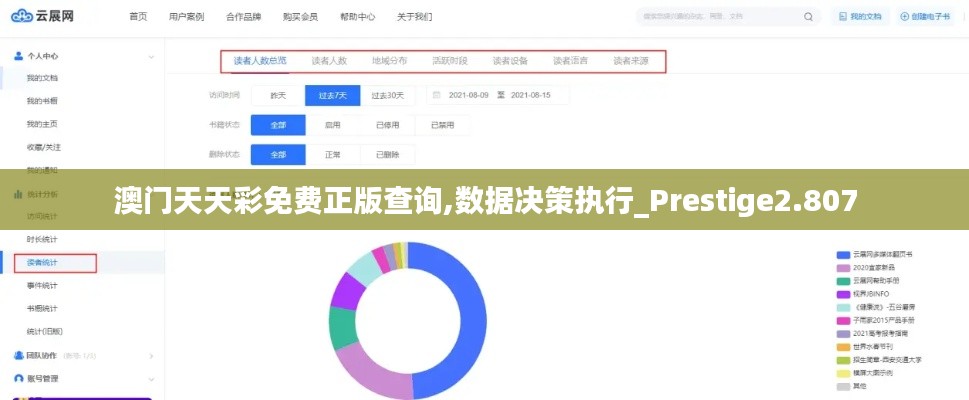Switch to 读者来源 tab
Screen dimensions: 969x400
[631, 61]
